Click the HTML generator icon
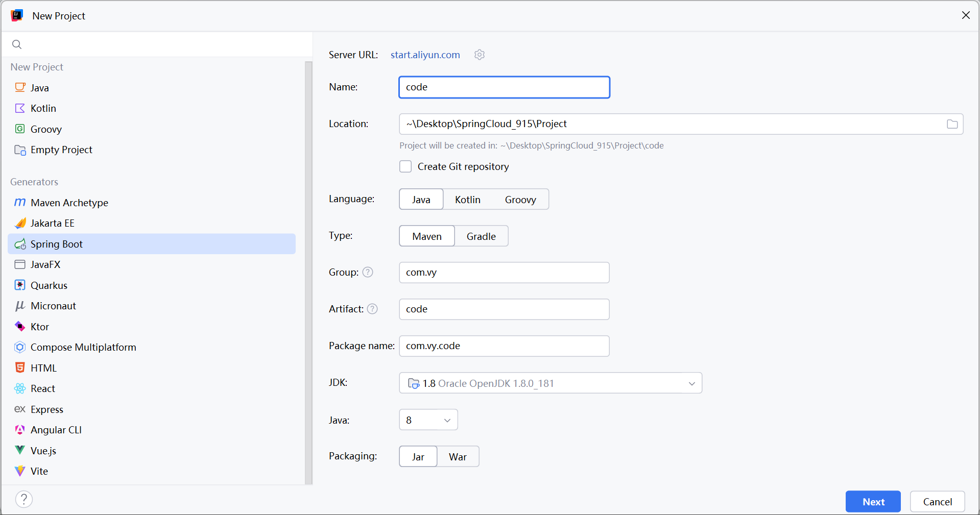Image resolution: width=980 pixels, height=515 pixels. coord(20,367)
